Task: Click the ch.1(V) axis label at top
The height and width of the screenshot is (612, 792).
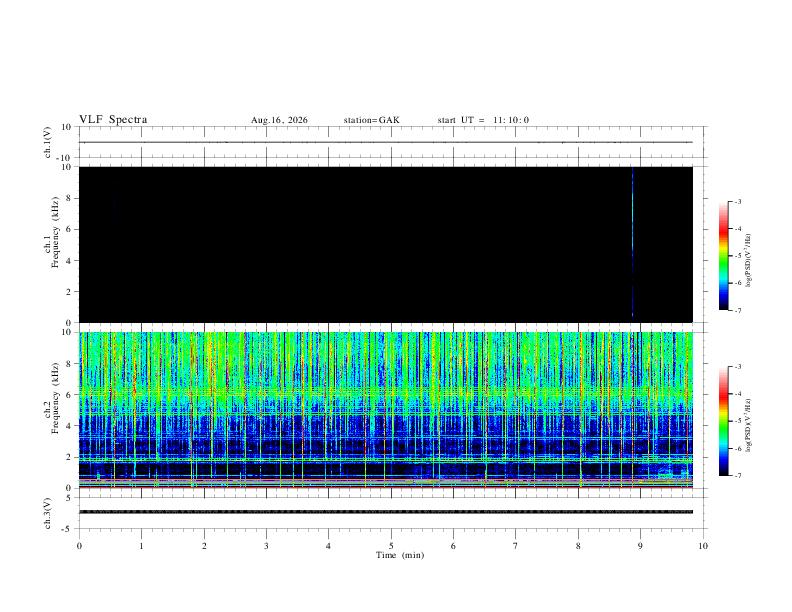Action: point(48,142)
